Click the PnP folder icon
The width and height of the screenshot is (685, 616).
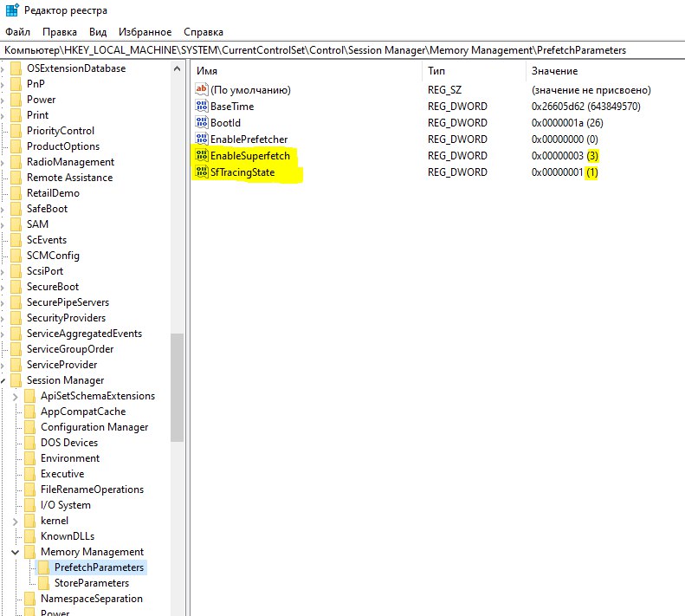pyautogui.click(x=16, y=83)
